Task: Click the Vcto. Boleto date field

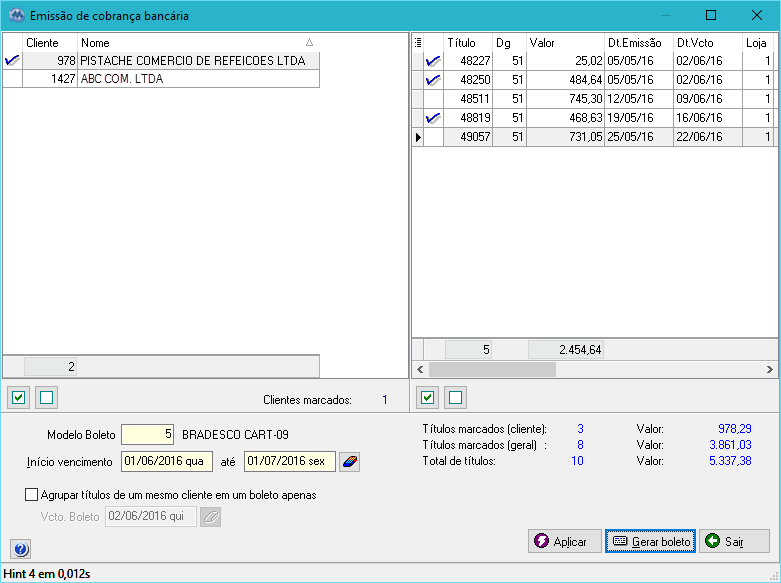Action: click(151, 516)
